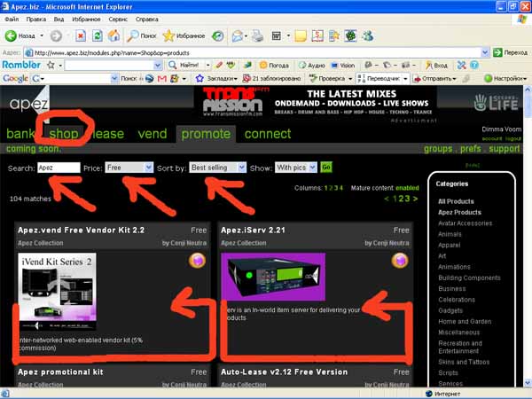Switch to the bank tab

[x=20, y=134]
